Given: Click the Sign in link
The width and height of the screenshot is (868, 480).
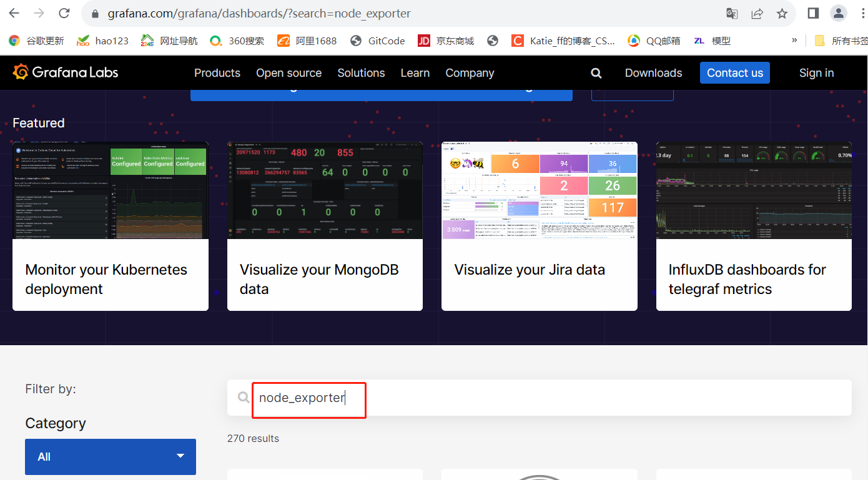Looking at the screenshot, I should 816,73.
